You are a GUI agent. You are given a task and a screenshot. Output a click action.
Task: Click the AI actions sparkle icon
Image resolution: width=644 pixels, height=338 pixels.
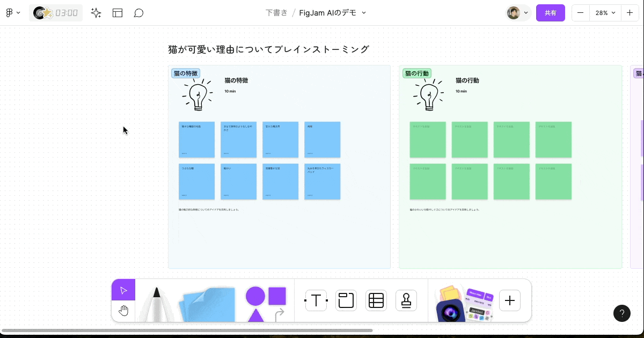coord(96,12)
